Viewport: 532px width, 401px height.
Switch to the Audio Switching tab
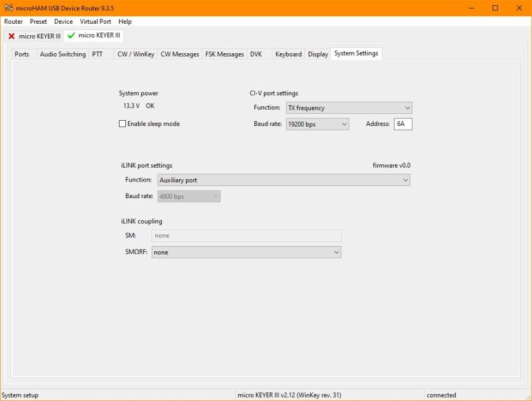pos(62,54)
